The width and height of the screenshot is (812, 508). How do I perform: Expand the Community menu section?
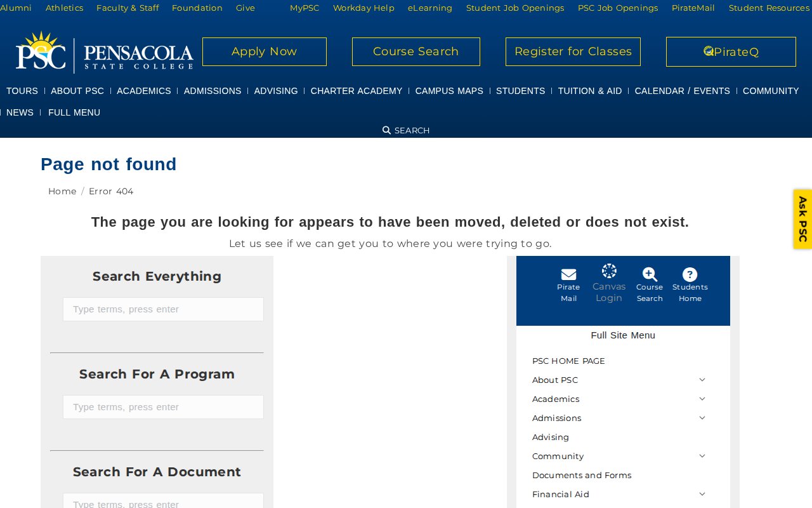click(x=702, y=455)
